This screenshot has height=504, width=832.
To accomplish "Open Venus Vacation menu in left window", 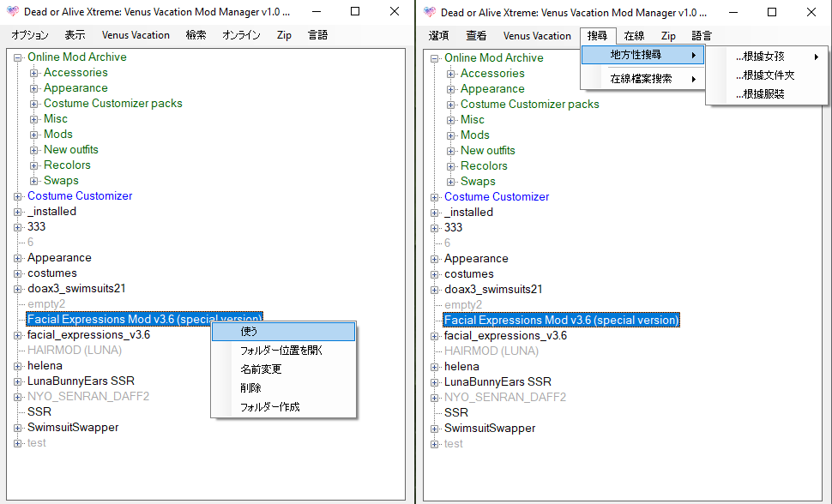I will pyautogui.click(x=136, y=35).
